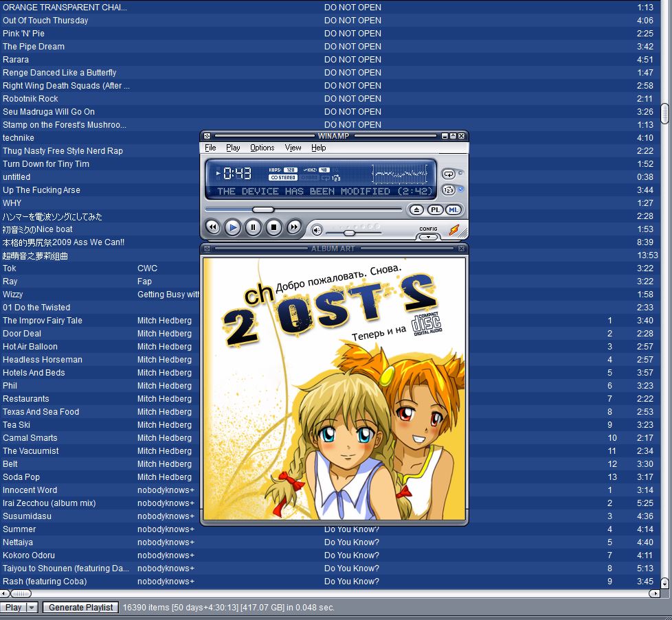This screenshot has height=620, width=672.
Task: Select track 'Door Deal'
Action: (22, 334)
